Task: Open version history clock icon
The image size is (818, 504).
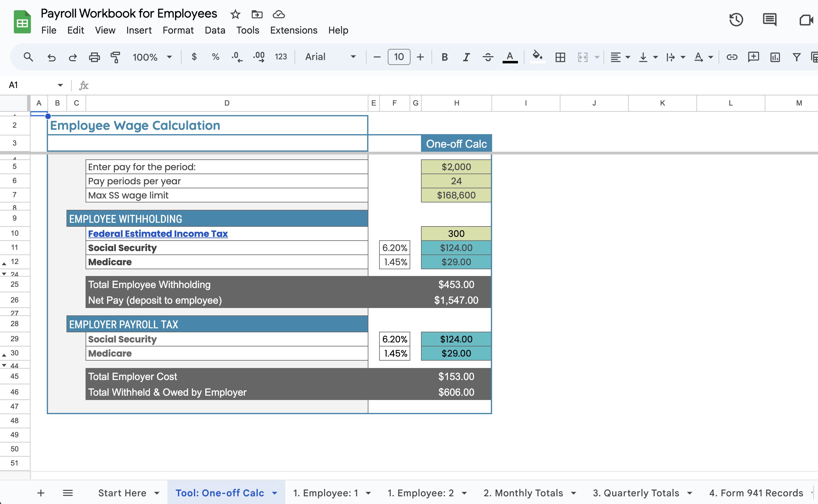Action: (x=736, y=19)
